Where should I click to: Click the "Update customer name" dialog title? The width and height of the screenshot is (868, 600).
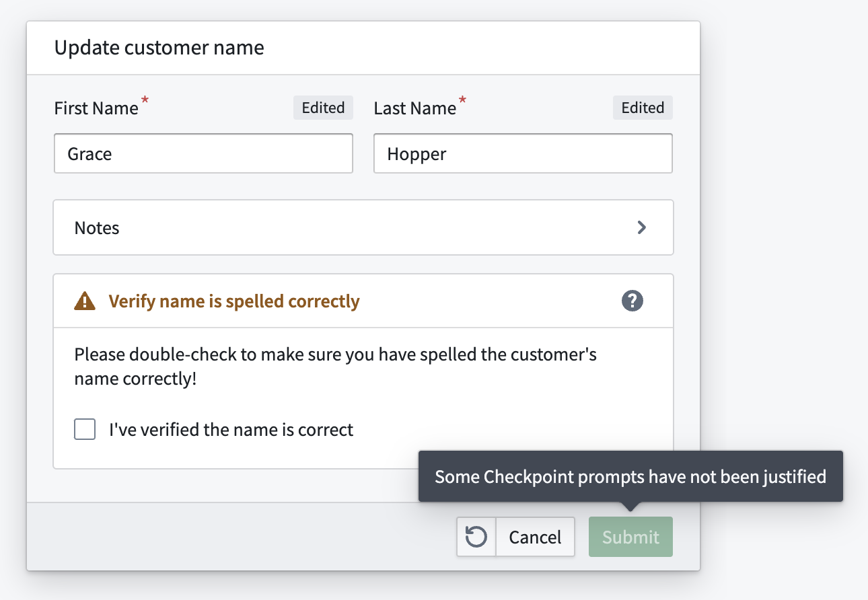click(159, 48)
